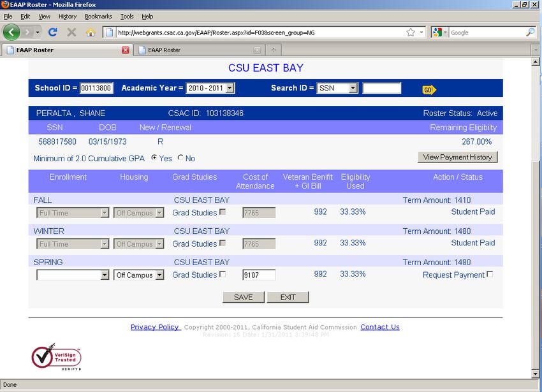Open the View menu
This screenshot has height=392, width=542.
pos(44,16)
